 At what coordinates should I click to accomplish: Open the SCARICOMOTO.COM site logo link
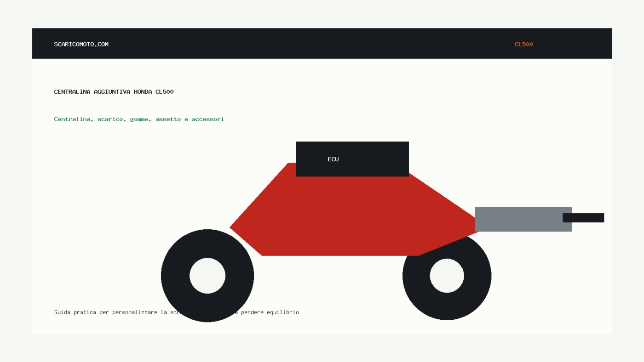[x=81, y=44]
